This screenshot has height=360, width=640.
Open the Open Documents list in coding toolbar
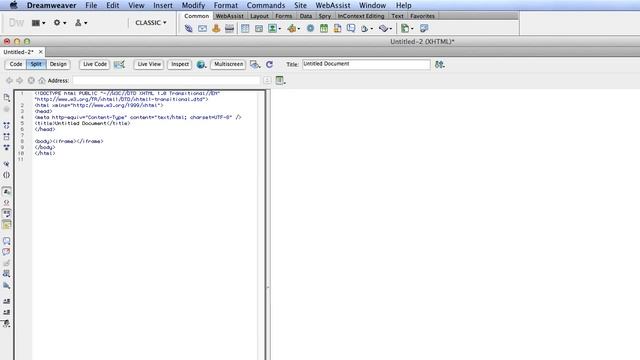tap(7, 98)
